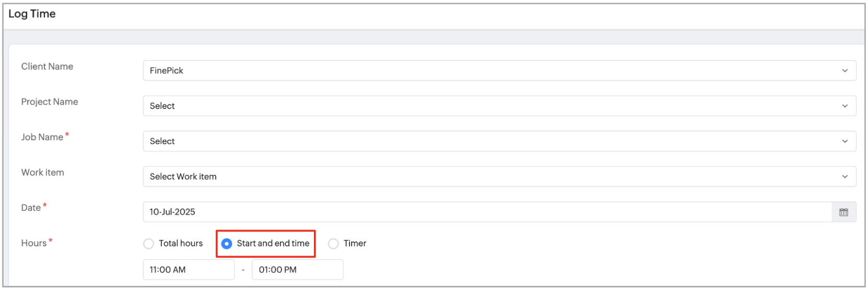Click the chevron arrow in the Work item field
Screen dimensions: 868x290
point(844,177)
